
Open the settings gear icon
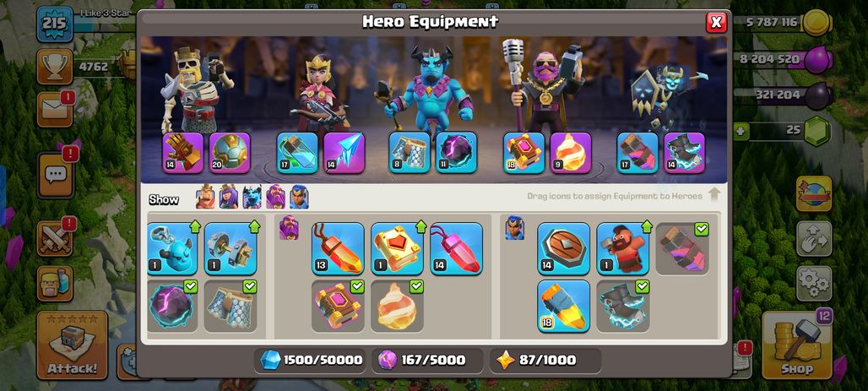pyautogui.click(x=814, y=284)
